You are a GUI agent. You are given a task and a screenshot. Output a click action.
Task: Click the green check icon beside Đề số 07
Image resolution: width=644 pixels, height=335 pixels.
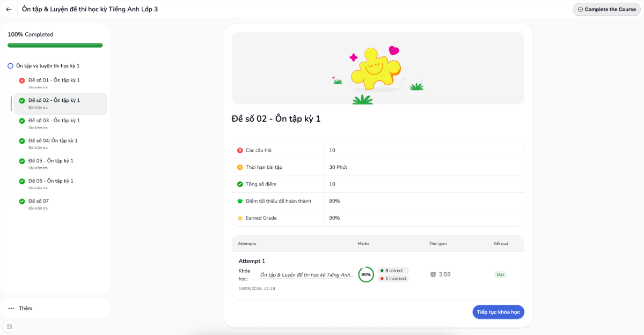click(22, 202)
